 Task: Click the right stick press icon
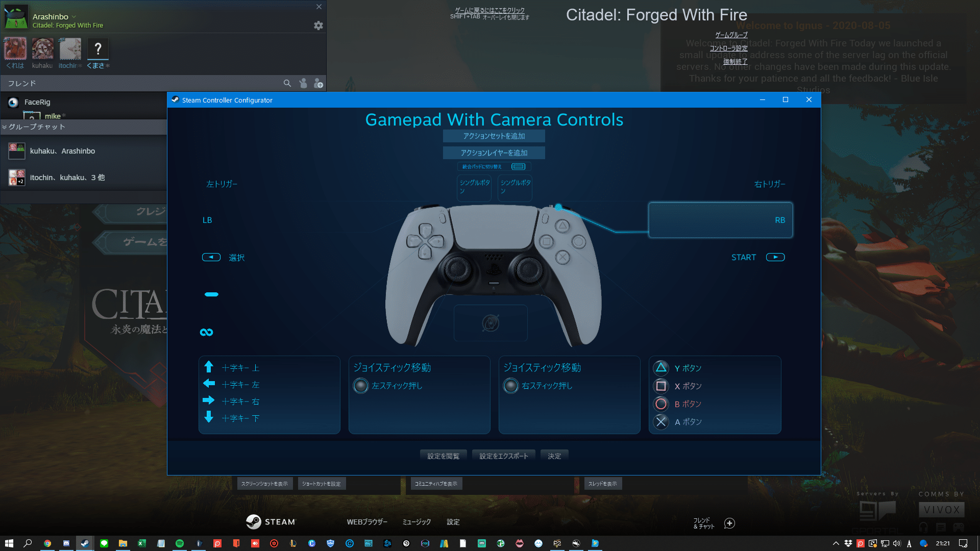[x=511, y=386]
